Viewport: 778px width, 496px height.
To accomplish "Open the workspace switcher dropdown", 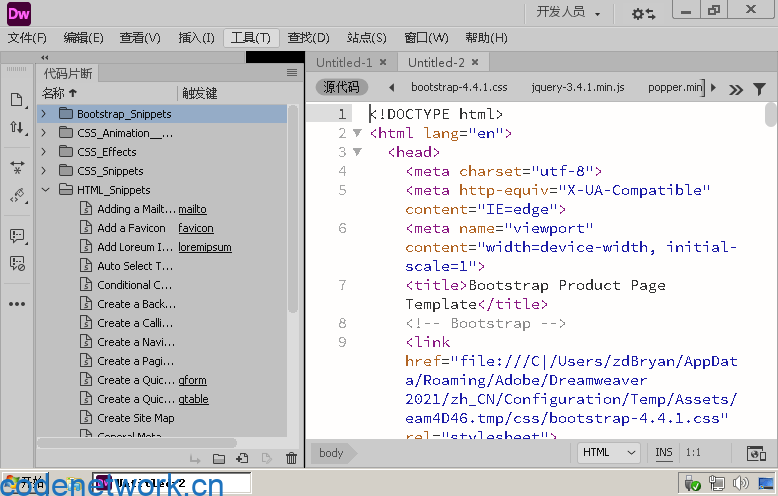I will tap(568, 12).
